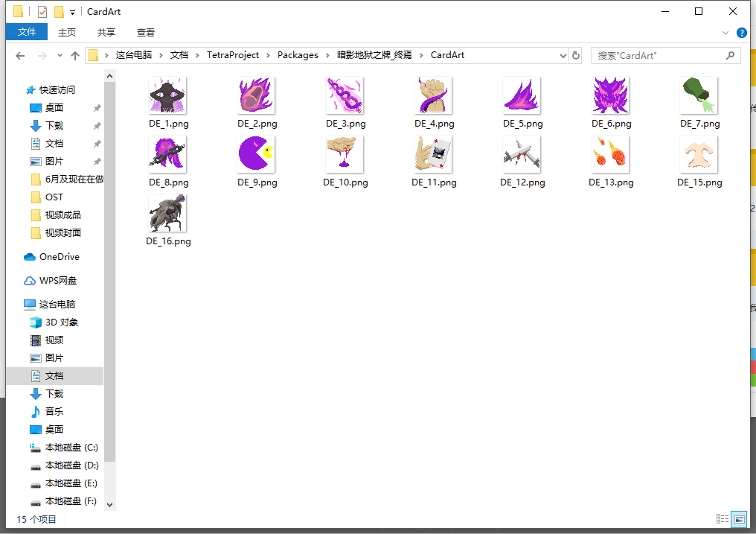This screenshot has width=756, height=534.
Task: Click the properties checkmark quick access icon
Action: 42,12
